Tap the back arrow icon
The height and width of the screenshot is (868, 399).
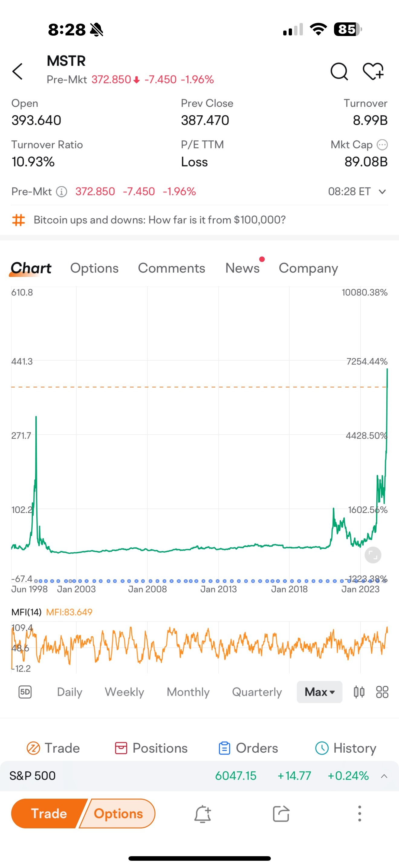(x=18, y=71)
